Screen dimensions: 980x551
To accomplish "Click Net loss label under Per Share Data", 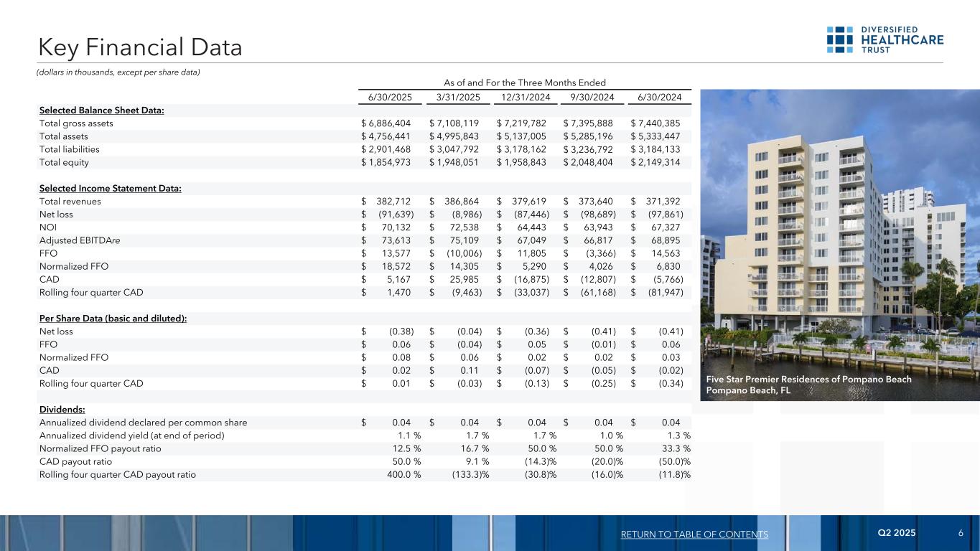I will (56, 331).
